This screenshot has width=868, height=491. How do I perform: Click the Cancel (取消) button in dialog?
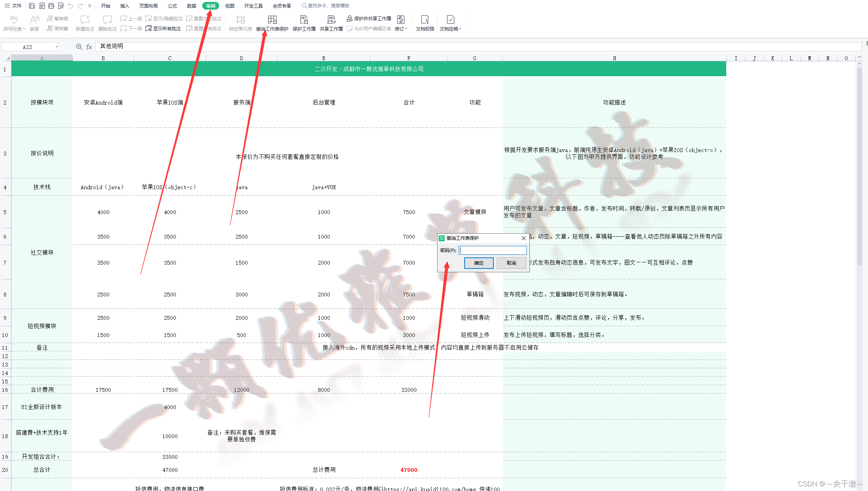(511, 263)
